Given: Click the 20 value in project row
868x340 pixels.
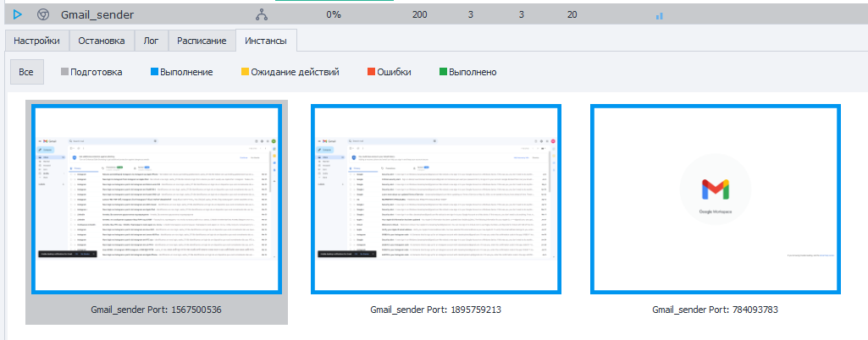Looking at the screenshot, I should pyautogui.click(x=572, y=15).
